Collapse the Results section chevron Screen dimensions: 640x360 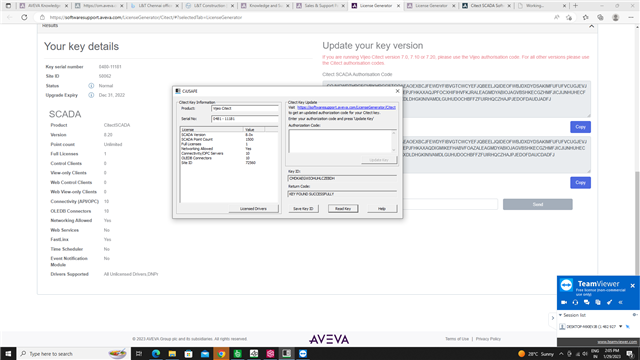pos(591,27)
